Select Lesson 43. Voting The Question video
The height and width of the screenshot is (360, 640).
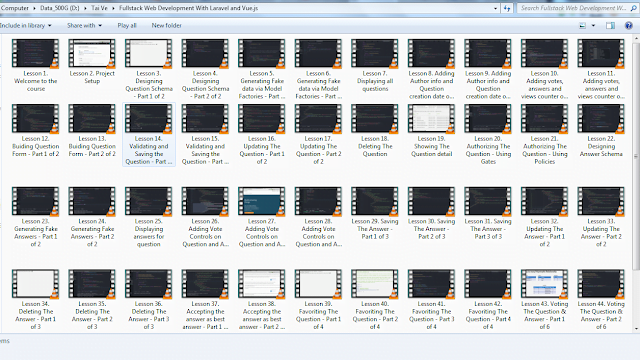[x=544, y=299]
